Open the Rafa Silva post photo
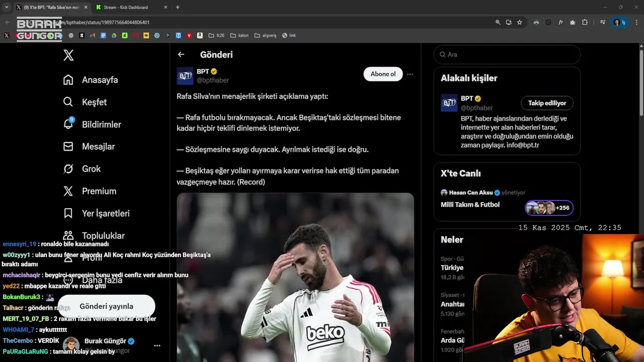Screen dimensions: 644x362 295,278
